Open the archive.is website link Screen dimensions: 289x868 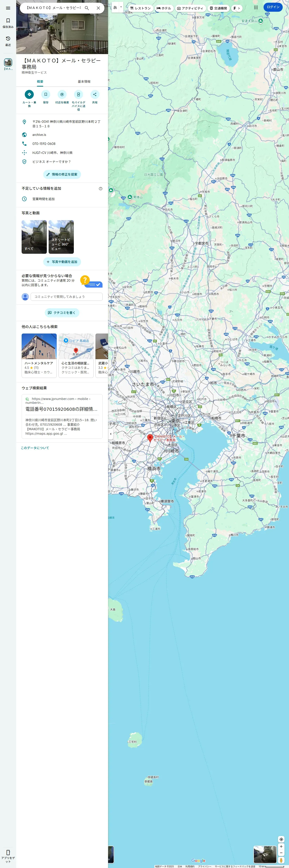pos(62,135)
